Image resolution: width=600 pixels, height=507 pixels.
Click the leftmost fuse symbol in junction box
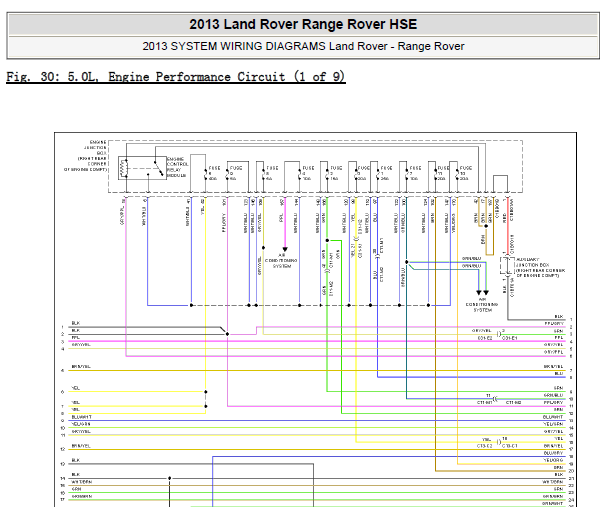(209, 171)
